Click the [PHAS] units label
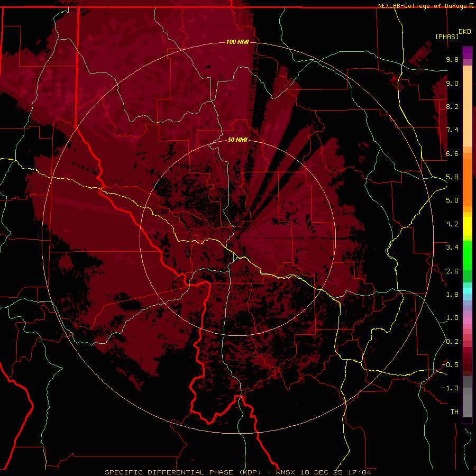The width and height of the screenshot is (476, 476). click(447, 36)
